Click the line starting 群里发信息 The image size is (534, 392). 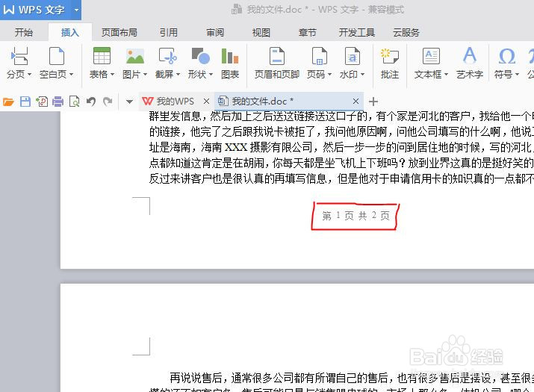click(341, 116)
